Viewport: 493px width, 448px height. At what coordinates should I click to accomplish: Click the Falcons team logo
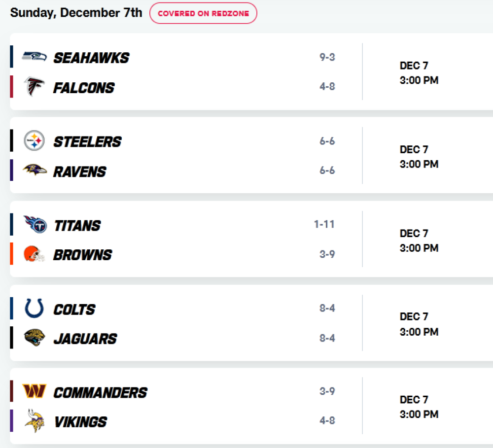pyautogui.click(x=35, y=86)
